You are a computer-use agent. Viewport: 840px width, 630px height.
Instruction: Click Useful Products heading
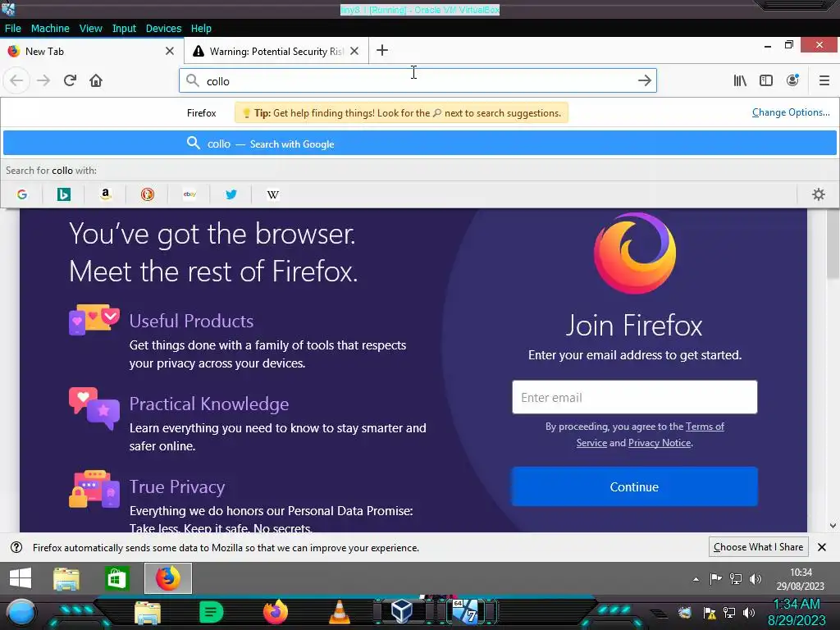click(x=191, y=321)
